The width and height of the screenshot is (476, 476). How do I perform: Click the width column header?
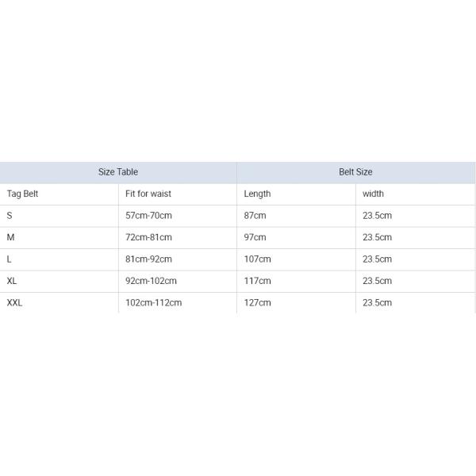(x=373, y=194)
